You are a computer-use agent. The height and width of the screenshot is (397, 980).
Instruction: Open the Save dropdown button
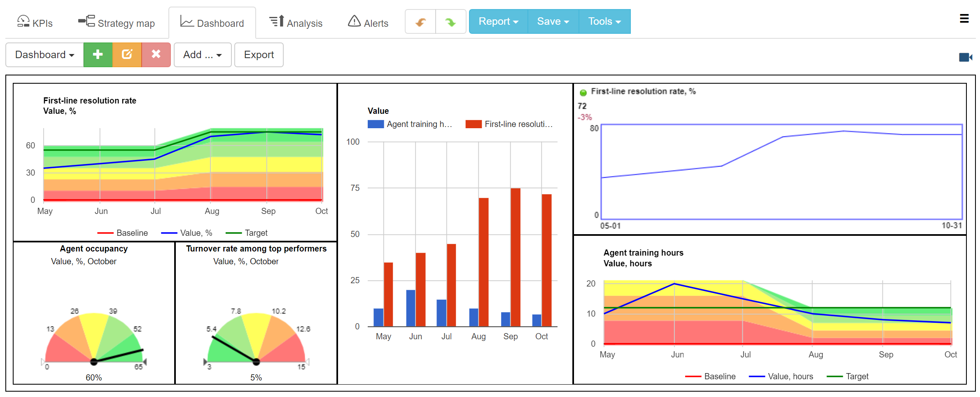[x=553, y=21]
